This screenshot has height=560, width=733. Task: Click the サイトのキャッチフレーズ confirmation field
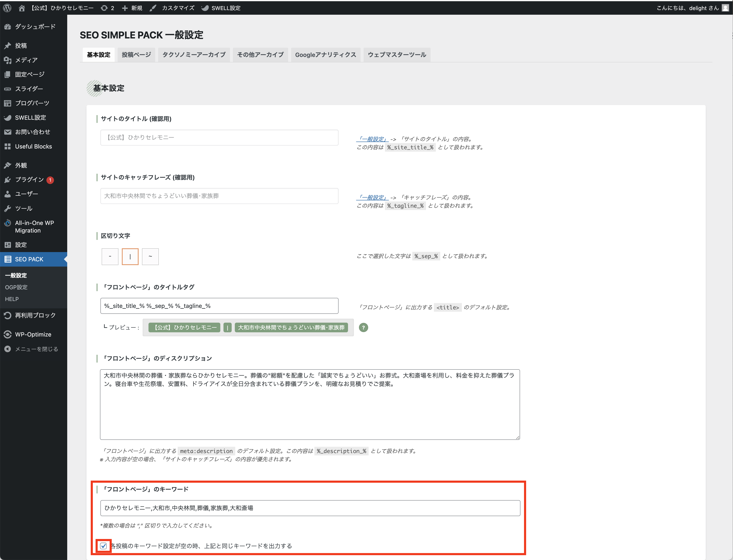(x=219, y=196)
